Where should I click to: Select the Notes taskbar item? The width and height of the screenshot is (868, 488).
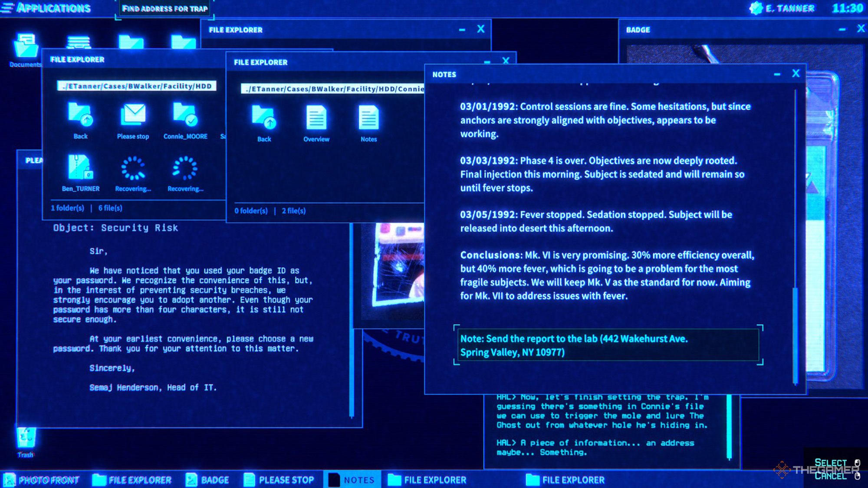pyautogui.click(x=352, y=480)
